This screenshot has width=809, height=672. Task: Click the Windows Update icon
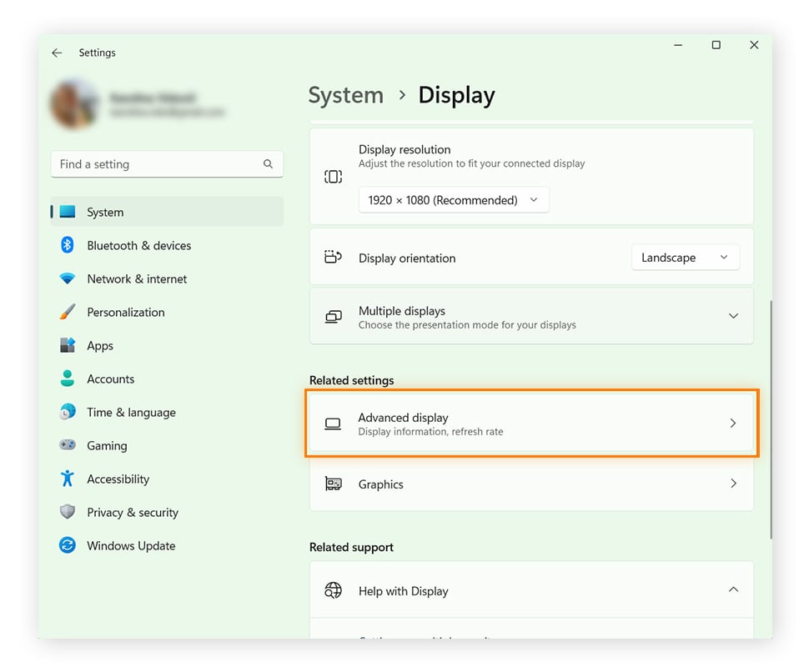pyautogui.click(x=67, y=545)
